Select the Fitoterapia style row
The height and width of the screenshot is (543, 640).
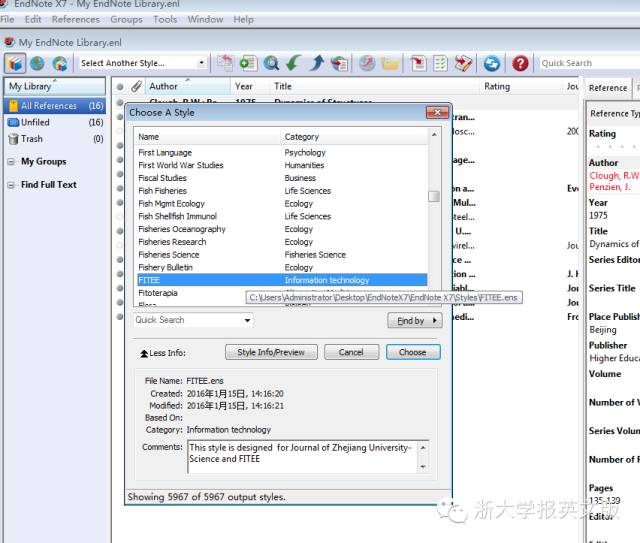[158, 293]
